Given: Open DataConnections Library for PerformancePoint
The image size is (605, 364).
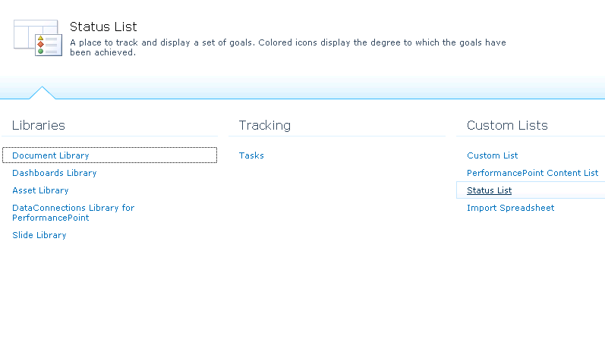Looking at the screenshot, I should coord(74,212).
